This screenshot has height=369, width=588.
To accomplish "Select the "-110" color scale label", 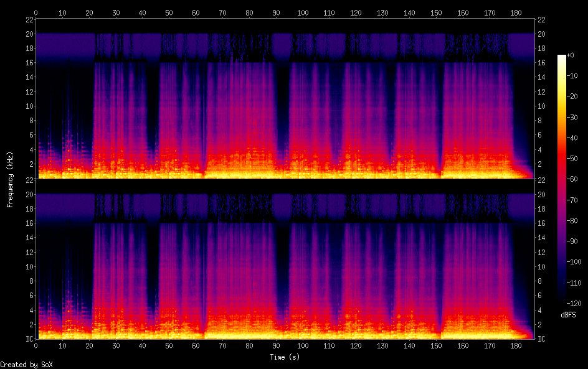I will pyautogui.click(x=574, y=283).
